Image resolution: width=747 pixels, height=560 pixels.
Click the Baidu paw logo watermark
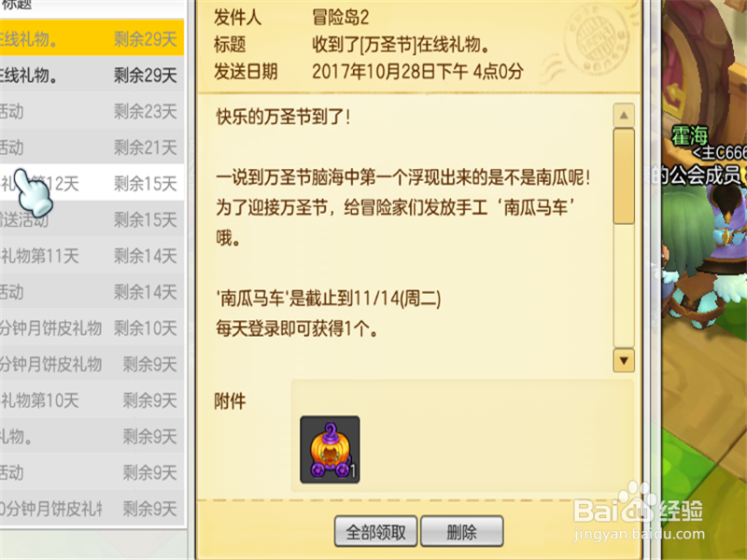(x=638, y=501)
